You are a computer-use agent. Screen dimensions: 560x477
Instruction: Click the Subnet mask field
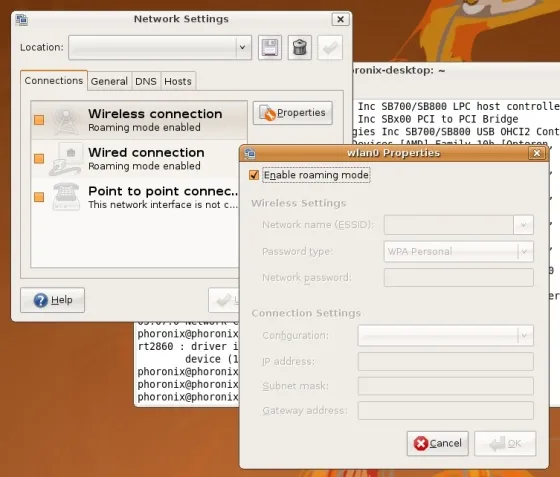pyautogui.click(x=445, y=386)
